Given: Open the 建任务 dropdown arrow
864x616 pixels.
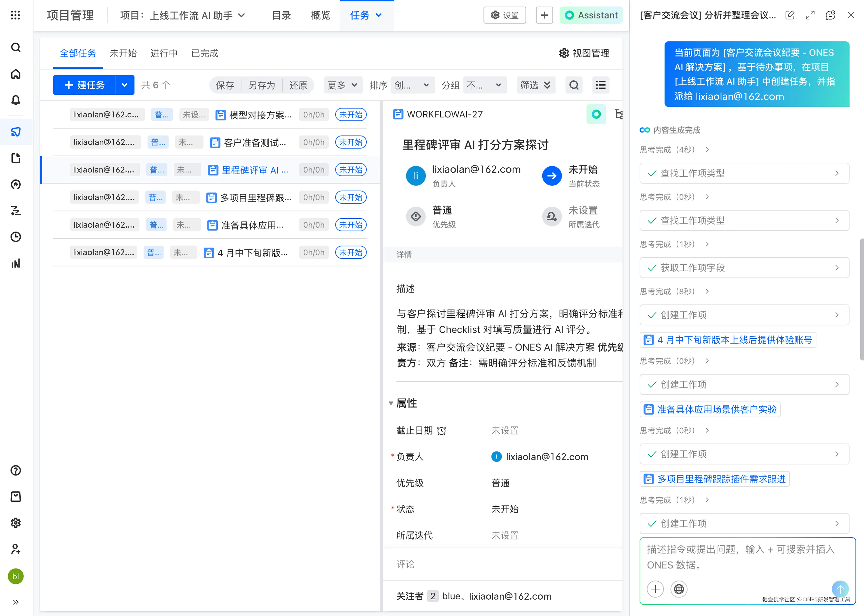Looking at the screenshot, I should tap(124, 85).
